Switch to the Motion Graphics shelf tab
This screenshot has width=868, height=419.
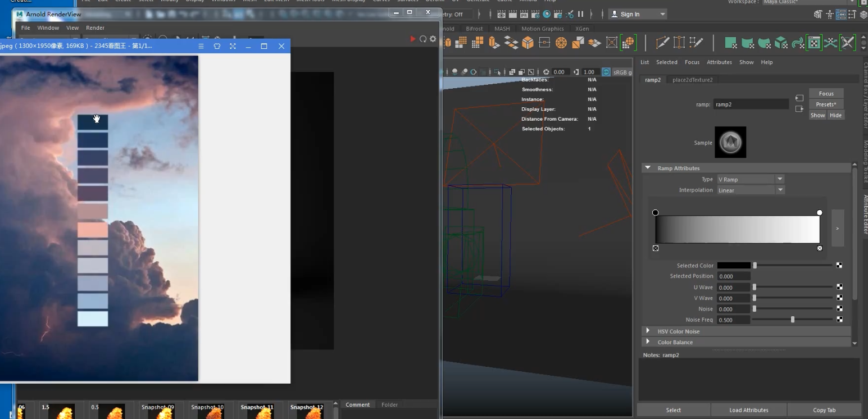coord(542,29)
